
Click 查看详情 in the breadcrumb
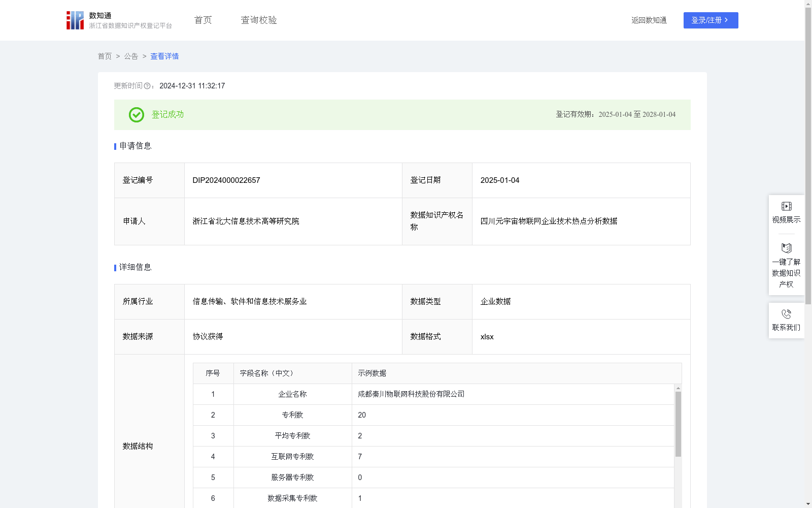tap(164, 56)
